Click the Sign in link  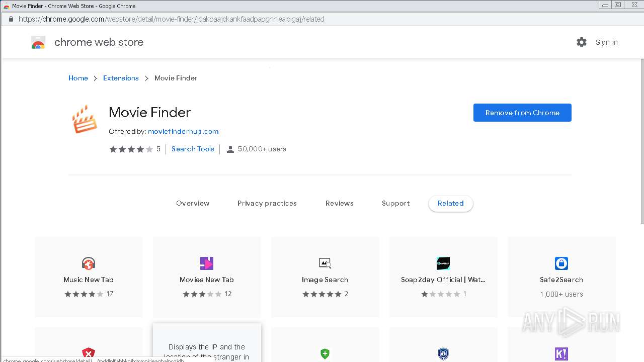pyautogui.click(x=607, y=42)
